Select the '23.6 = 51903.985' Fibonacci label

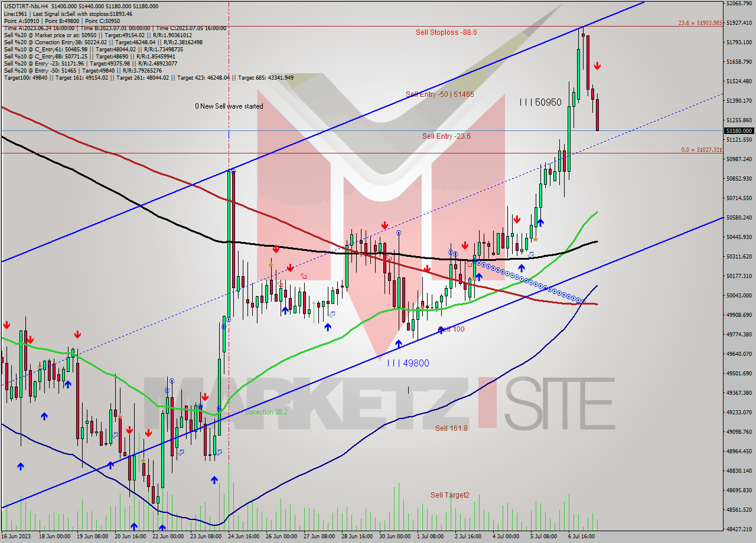[x=700, y=23]
